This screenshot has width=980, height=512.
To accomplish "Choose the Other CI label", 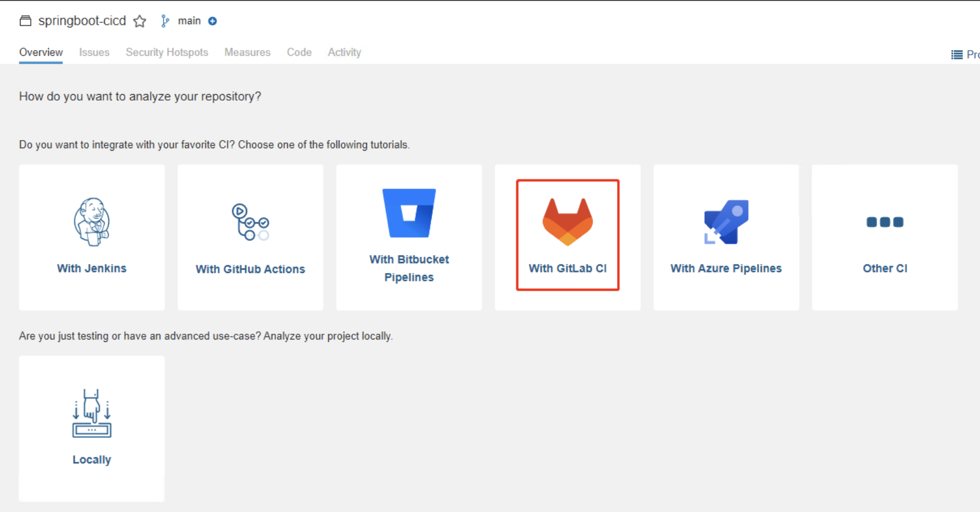I will [x=885, y=268].
